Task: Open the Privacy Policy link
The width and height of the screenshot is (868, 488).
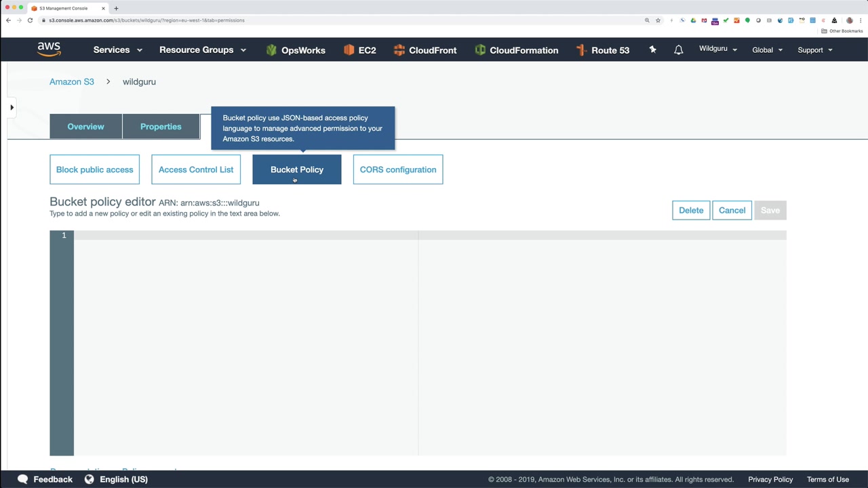Action: [770, 479]
